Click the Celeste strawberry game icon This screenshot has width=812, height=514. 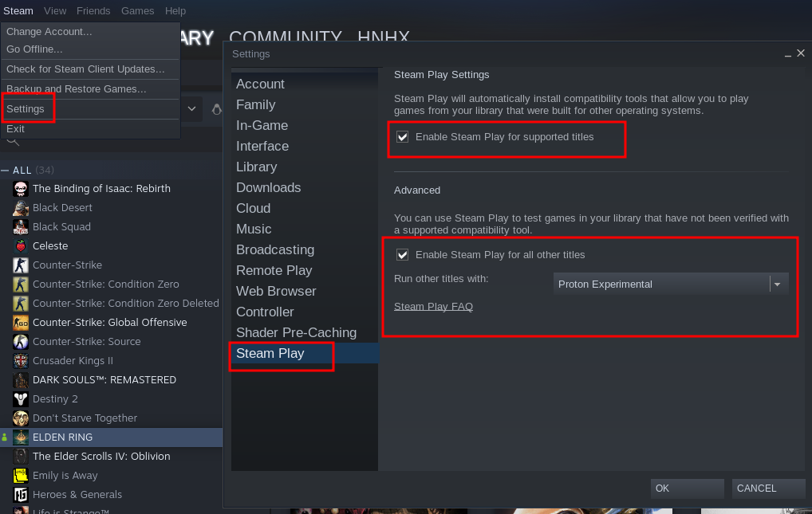(x=21, y=246)
